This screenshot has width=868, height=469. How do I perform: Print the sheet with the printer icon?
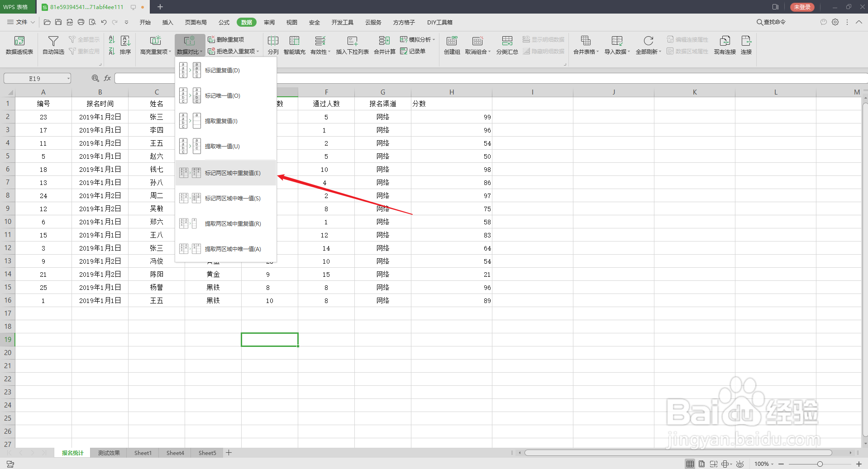(x=81, y=22)
